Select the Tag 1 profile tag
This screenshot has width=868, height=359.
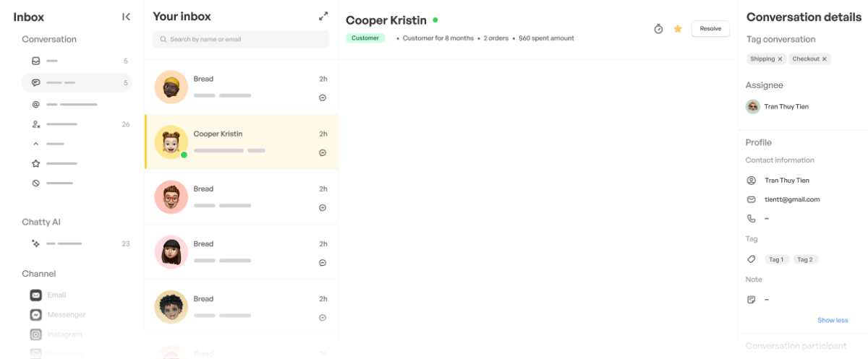[776, 259]
